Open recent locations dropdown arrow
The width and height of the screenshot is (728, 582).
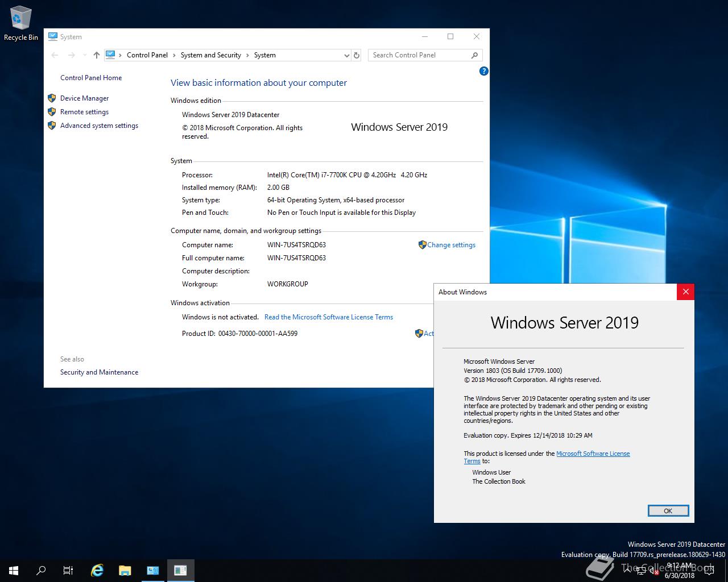pyautogui.click(x=85, y=55)
